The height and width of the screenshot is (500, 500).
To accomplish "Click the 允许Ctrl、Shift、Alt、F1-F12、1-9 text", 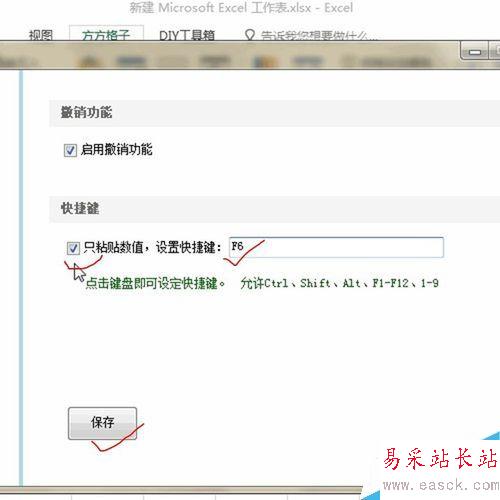I will (x=339, y=283).
